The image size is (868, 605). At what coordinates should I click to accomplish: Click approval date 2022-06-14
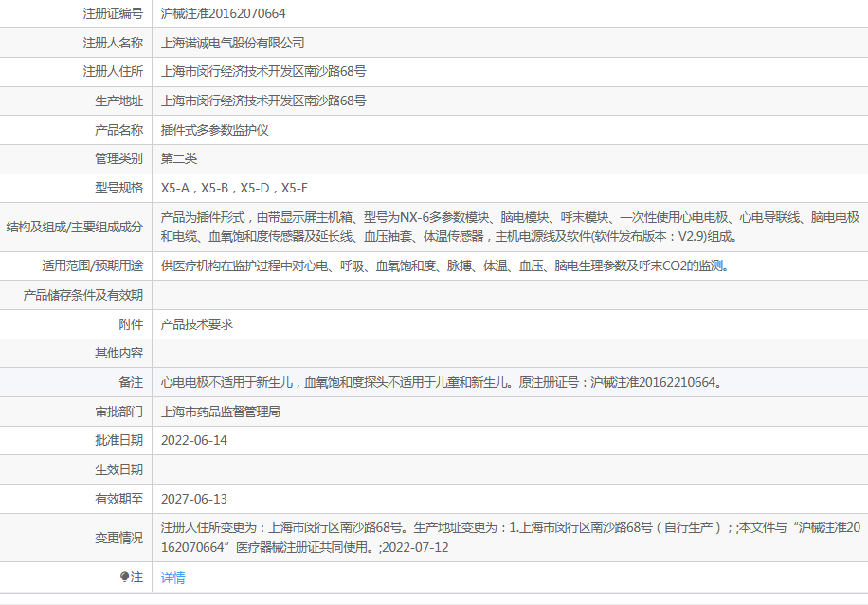click(x=193, y=440)
